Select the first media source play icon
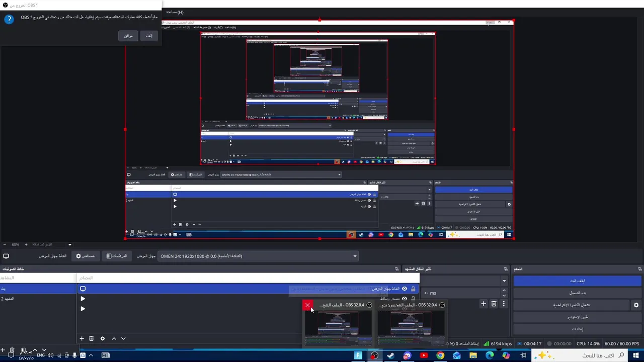The width and height of the screenshot is (644, 362). coord(83,299)
